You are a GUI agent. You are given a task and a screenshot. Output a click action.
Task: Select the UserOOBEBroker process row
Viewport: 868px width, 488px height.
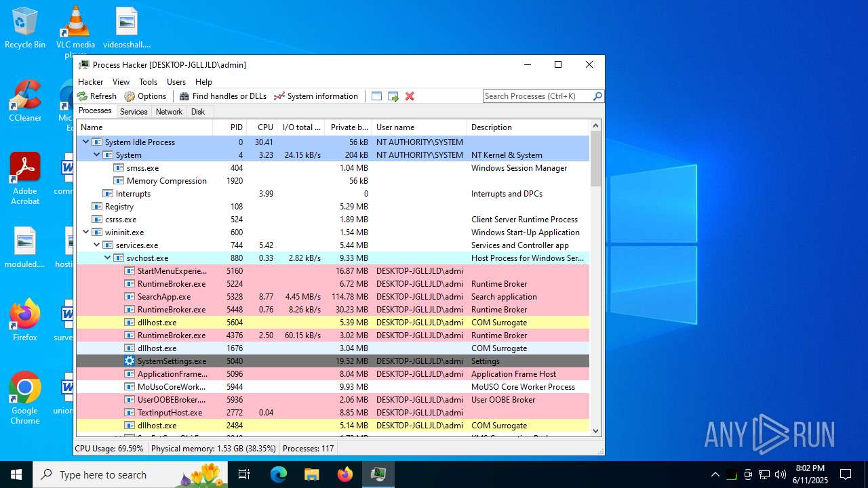pyautogui.click(x=333, y=400)
